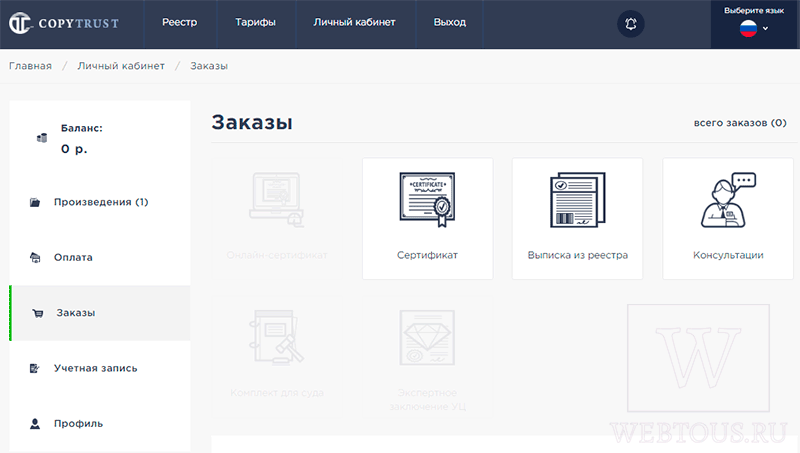Viewport: 800px width, 453px height.
Task: Click the Консультации card label
Action: [728, 255]
